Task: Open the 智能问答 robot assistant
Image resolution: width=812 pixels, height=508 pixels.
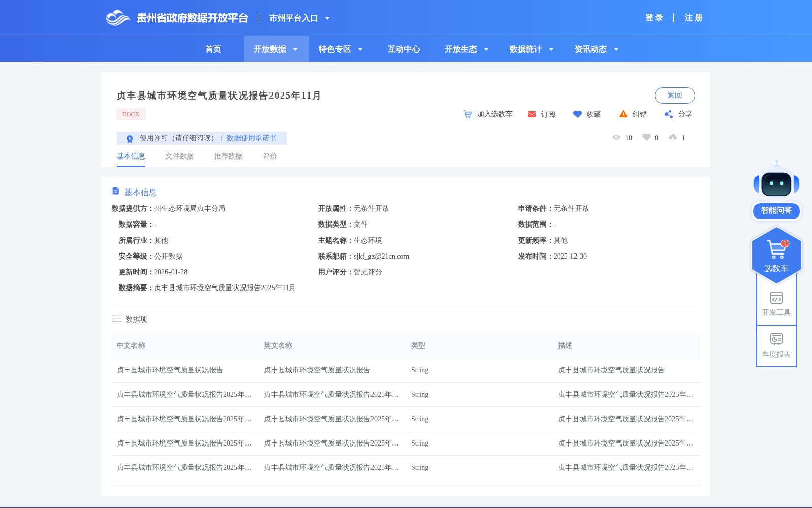Action: [776, 190]
